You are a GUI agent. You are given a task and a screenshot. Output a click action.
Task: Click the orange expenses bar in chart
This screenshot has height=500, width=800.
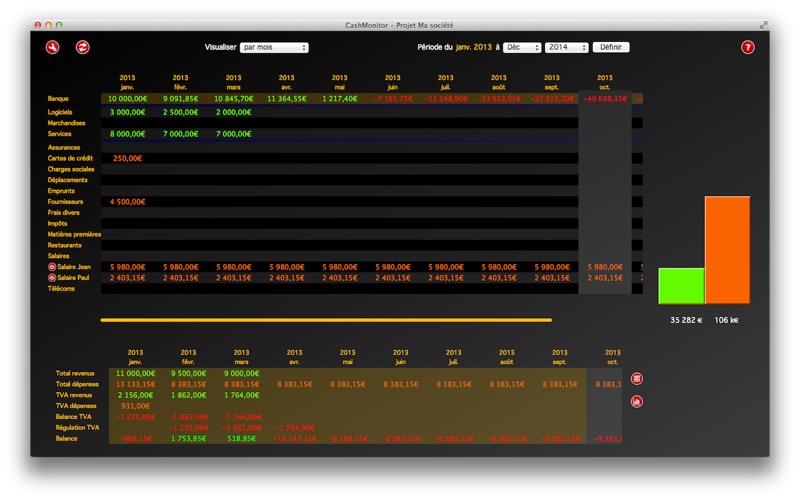point(727,250)
